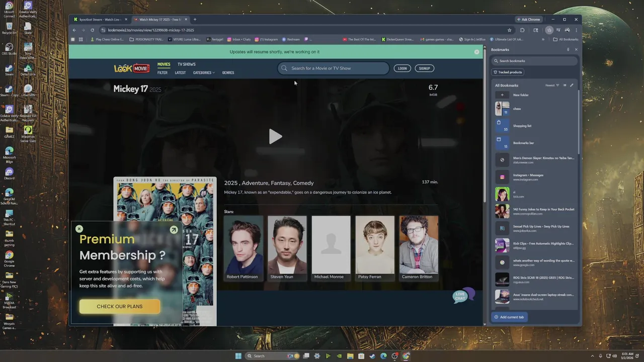
Task: Close the Bookmarks side panel
Action: [576, 50]
